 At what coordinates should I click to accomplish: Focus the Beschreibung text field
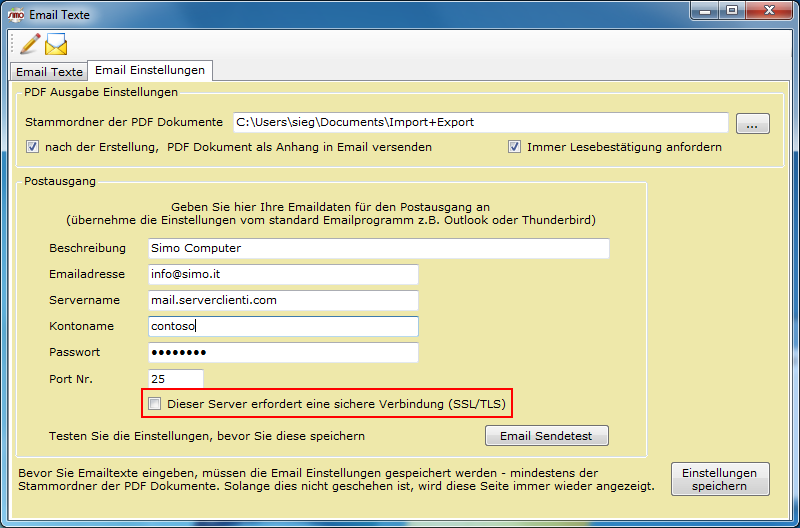point(376,248)
